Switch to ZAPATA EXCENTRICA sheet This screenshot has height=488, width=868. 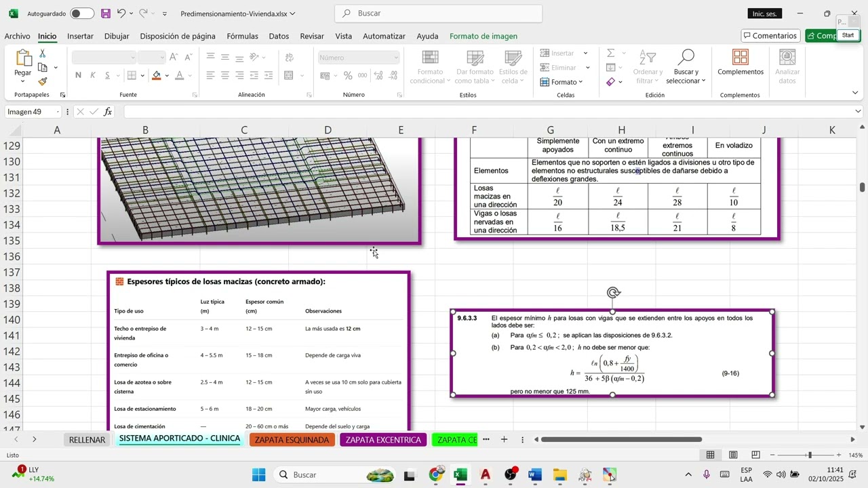pyautogui.click(x=383, y=440)
